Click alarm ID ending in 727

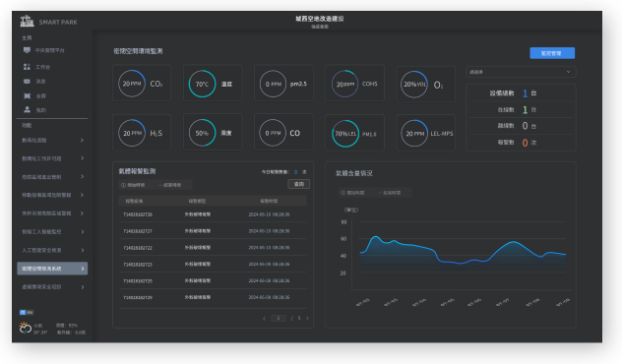[138, 231]
